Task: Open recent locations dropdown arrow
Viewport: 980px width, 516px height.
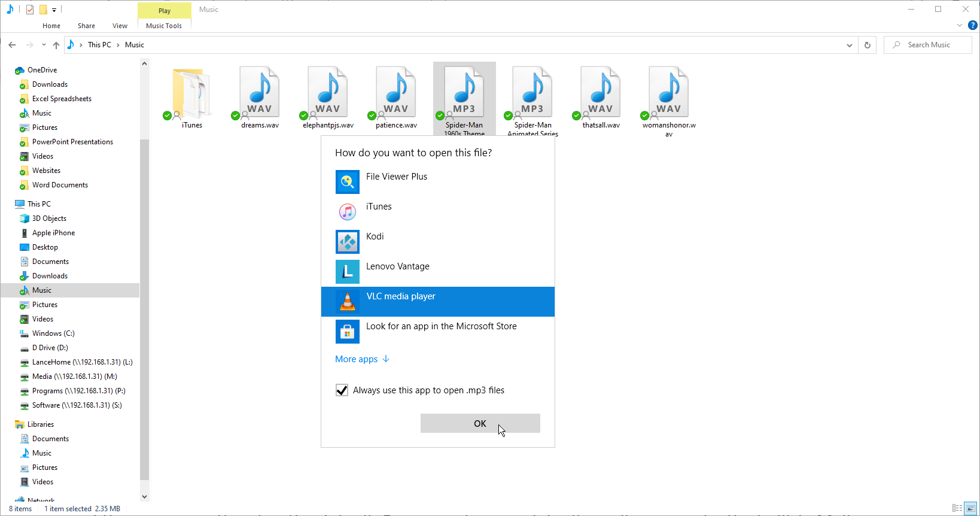Action: click(44, 45)
